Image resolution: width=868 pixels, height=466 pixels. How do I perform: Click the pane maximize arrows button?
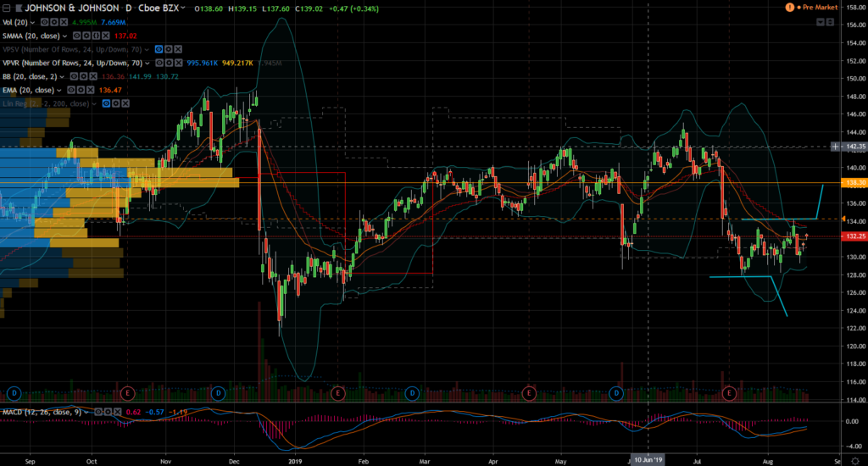pos(830,22)
